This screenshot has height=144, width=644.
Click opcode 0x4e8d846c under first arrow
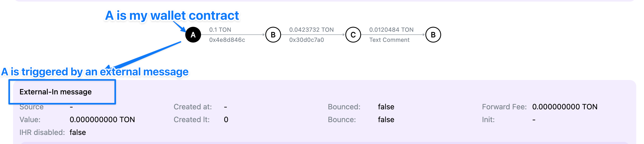coord(227,40)
